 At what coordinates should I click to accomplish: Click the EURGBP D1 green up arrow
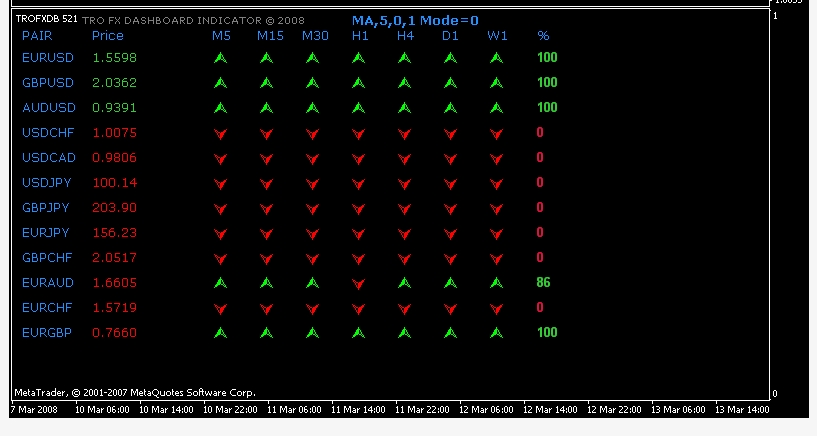450,333
